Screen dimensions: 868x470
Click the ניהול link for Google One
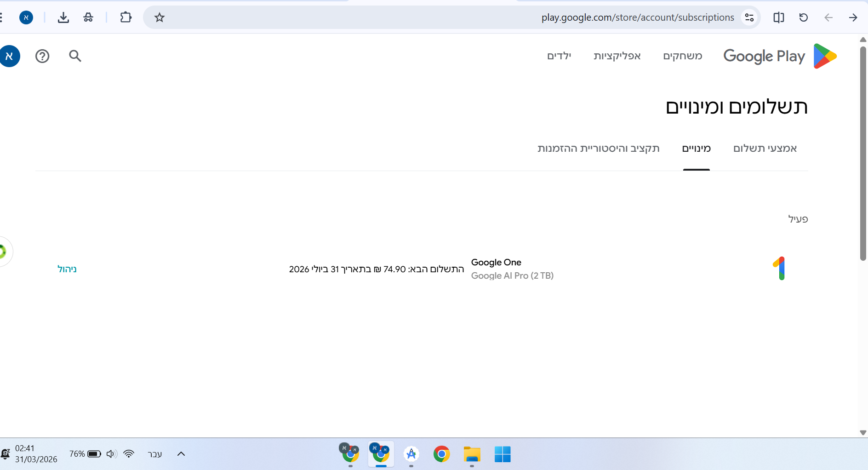point(67,269)
